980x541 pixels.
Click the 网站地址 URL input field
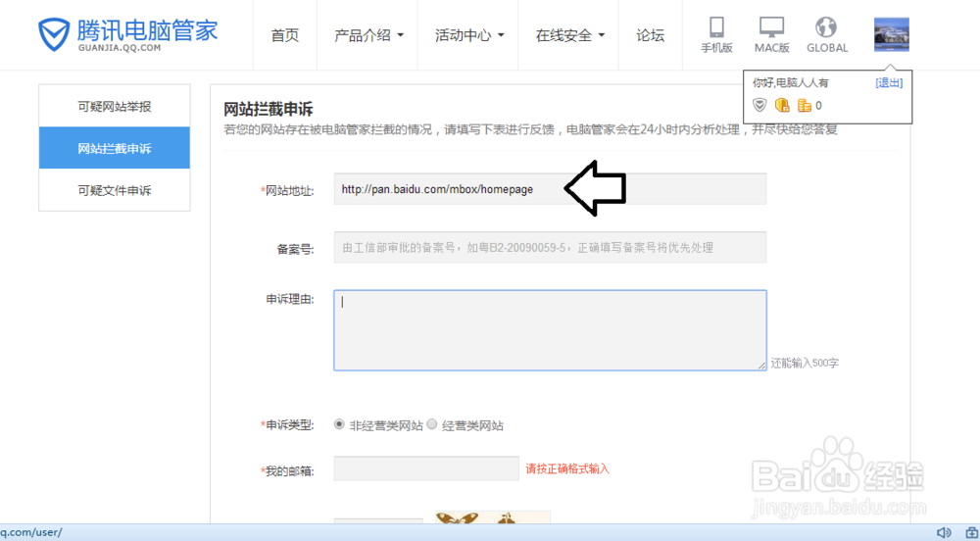pos(550,189)
